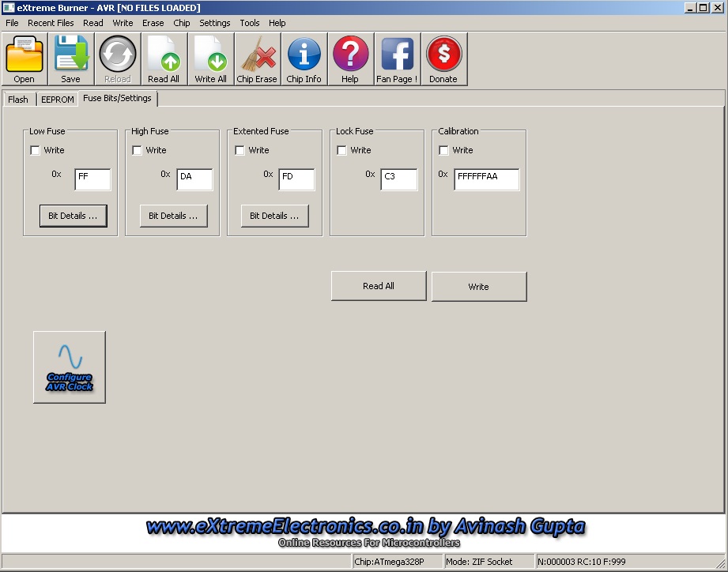This screenshot has width=728, height=572.
Task: Enable the High Fuse Write checkbox
Action: [137, 150]
